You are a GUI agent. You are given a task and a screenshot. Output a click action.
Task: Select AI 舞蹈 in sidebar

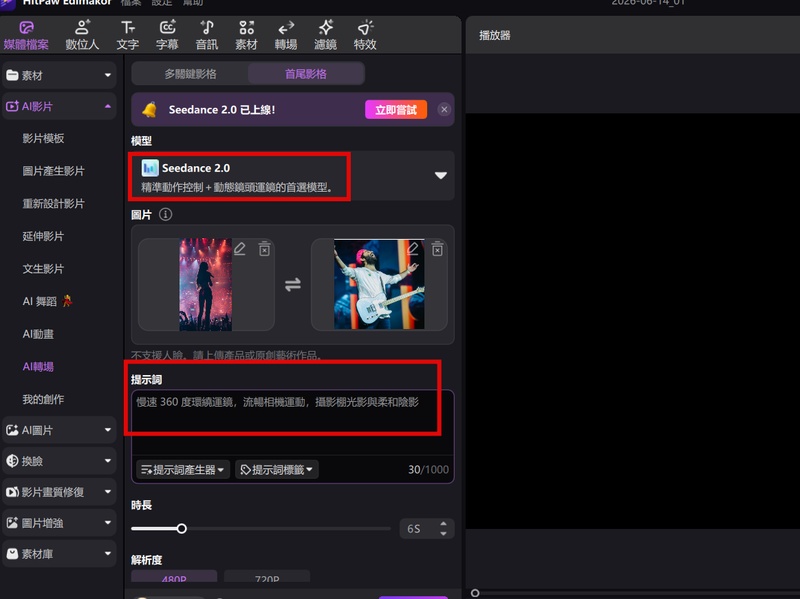point(47,301)
